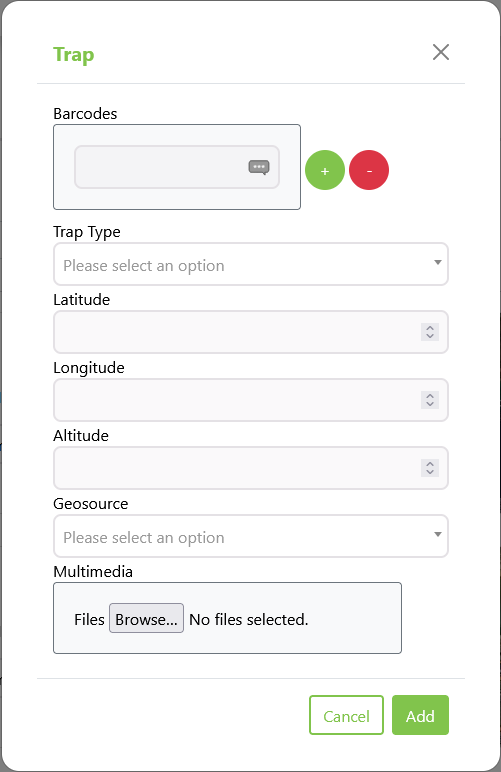The height and width of the screenshot is (772, 501).
Task: Decrease Longitude with the down stepper arrow
Action: coord(430,404)
